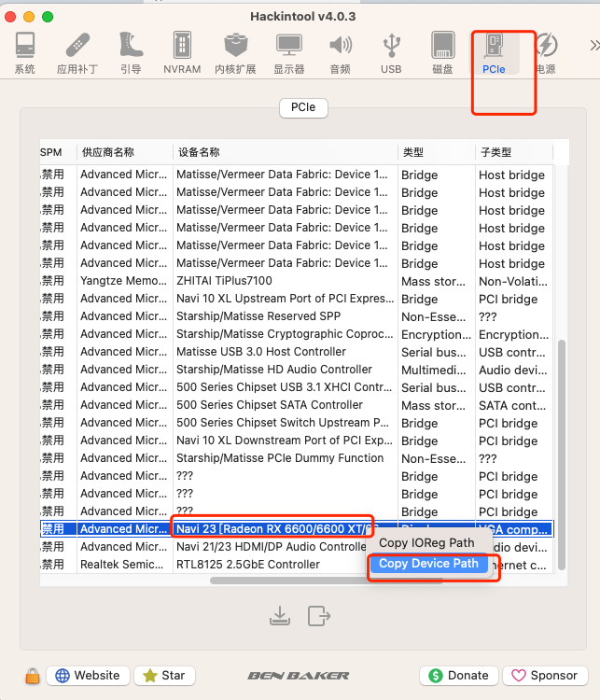Select Starship/Matisse Cryptographic Coprocessor row
600x700 pixels.
point(297,334)
